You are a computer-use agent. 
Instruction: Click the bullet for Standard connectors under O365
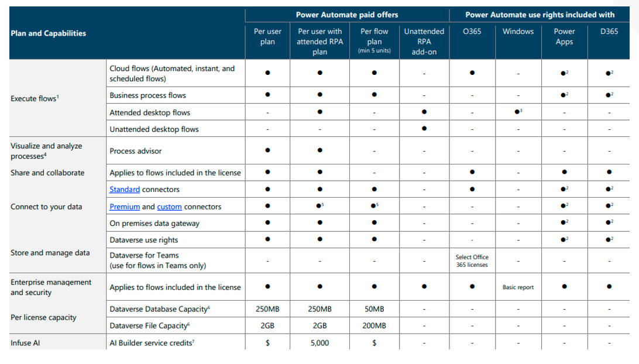pos(472,190)
